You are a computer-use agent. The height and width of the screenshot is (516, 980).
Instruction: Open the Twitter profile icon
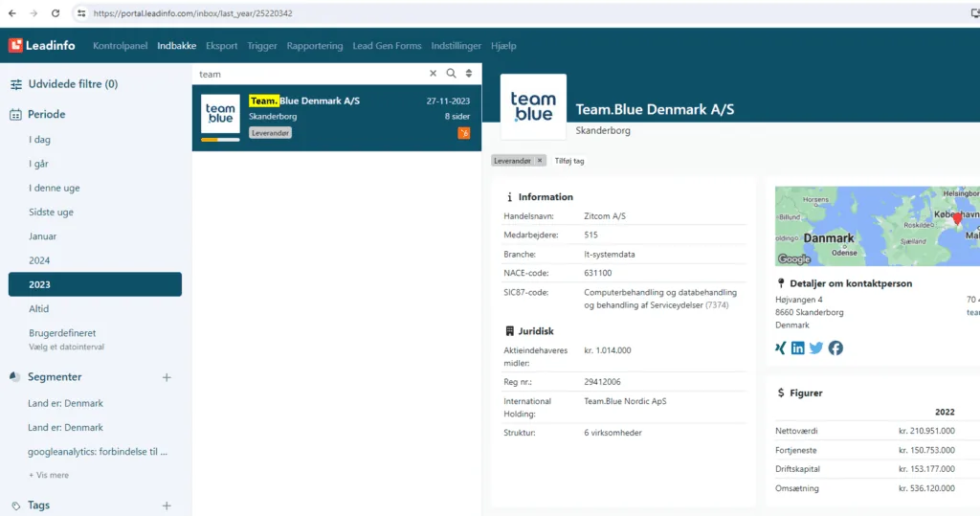point(816,348)
